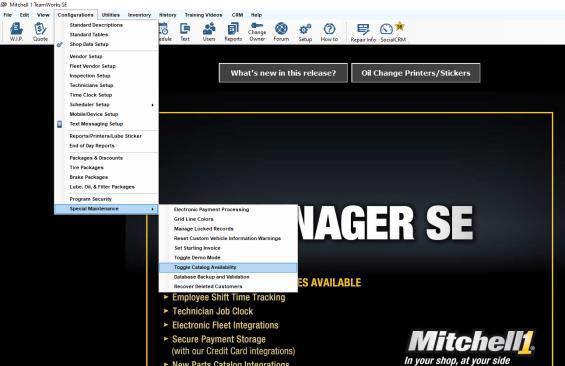Screen dimensions: 565x366
Task: Select Standard Tables menu entry
Action: [106, 35]
